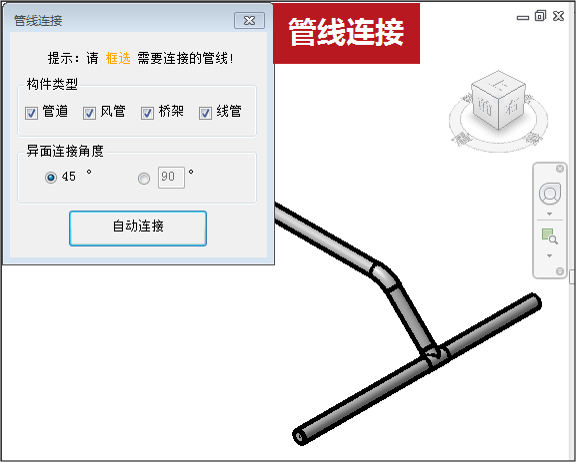Disable the 桥架 checkbox

coord(147,113)
